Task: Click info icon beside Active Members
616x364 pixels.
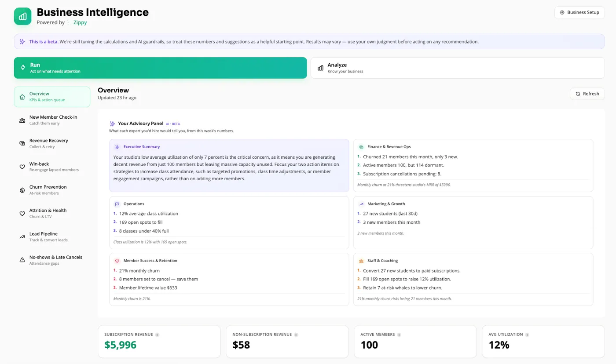Action: [x=399, y=335]
